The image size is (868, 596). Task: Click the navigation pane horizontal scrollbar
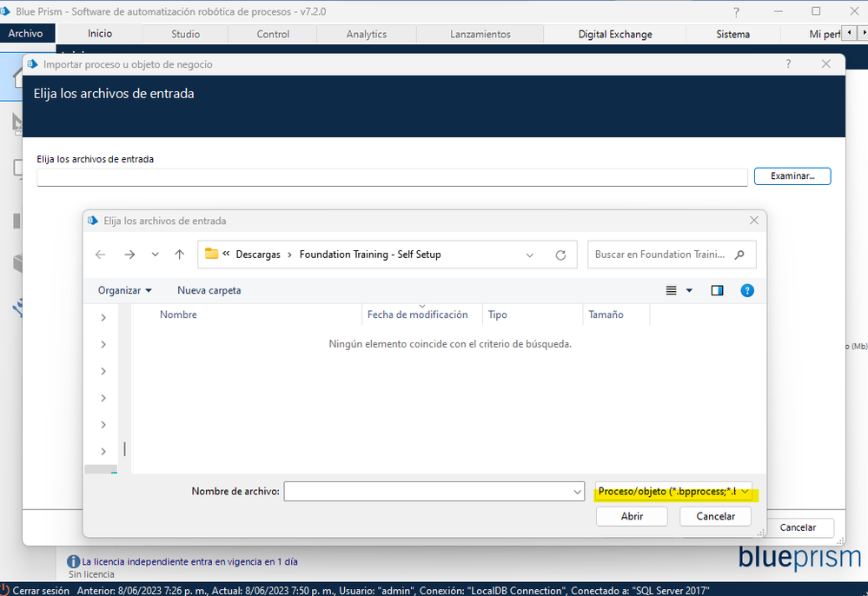[x=101, y=469]
